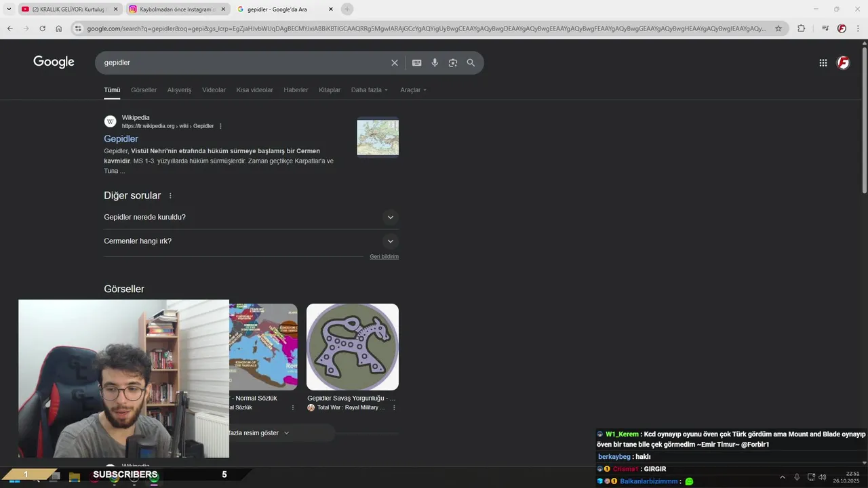Open options menu for the Wikipedia result
The width and height of the screenshot is (868, 488).
[x=220, y=126]
